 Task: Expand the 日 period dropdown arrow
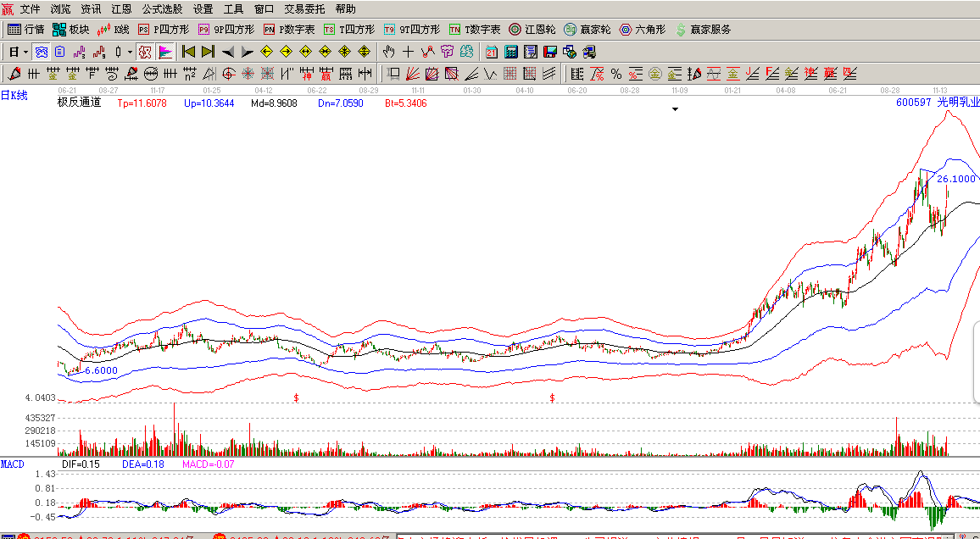[x=25, y=52]
